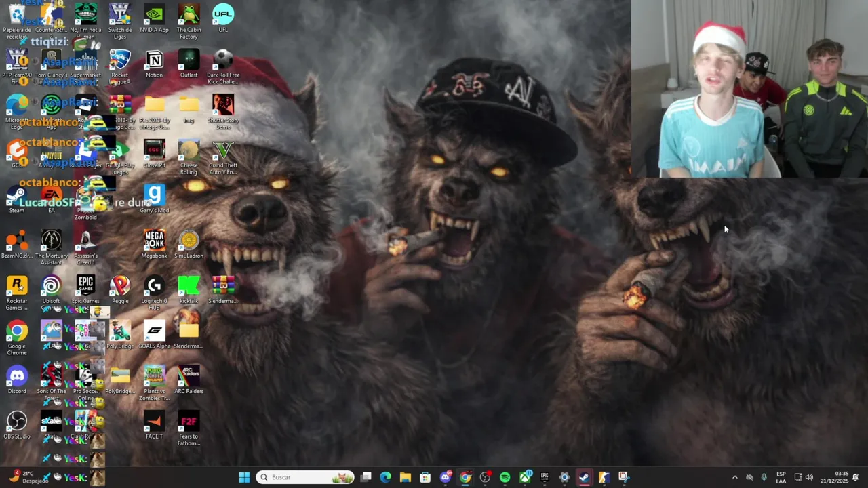Show hidden system tray icons chevron

pyautogui.click(x=734, y=477)
